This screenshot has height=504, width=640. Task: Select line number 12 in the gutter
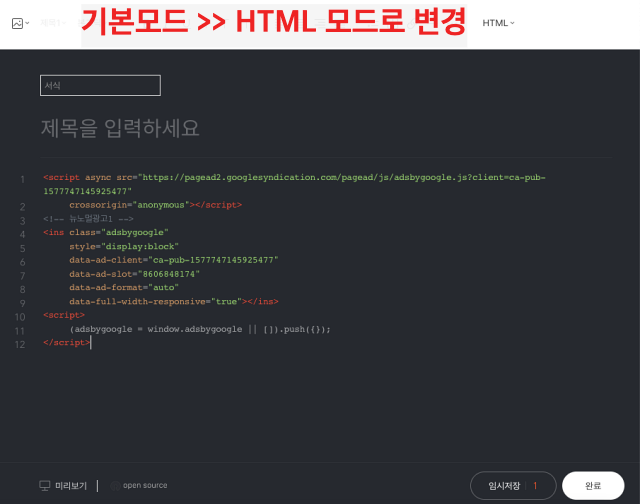pyautogui.click(x=20, y=344)
